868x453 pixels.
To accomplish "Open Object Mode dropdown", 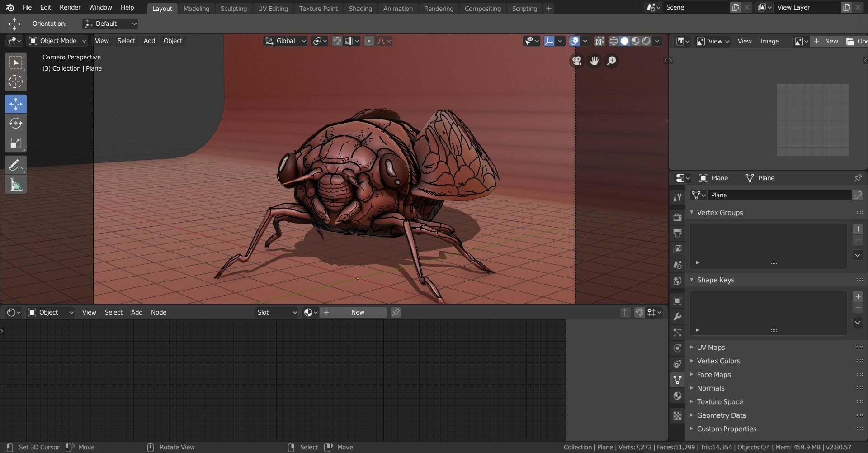I will 57,41.
